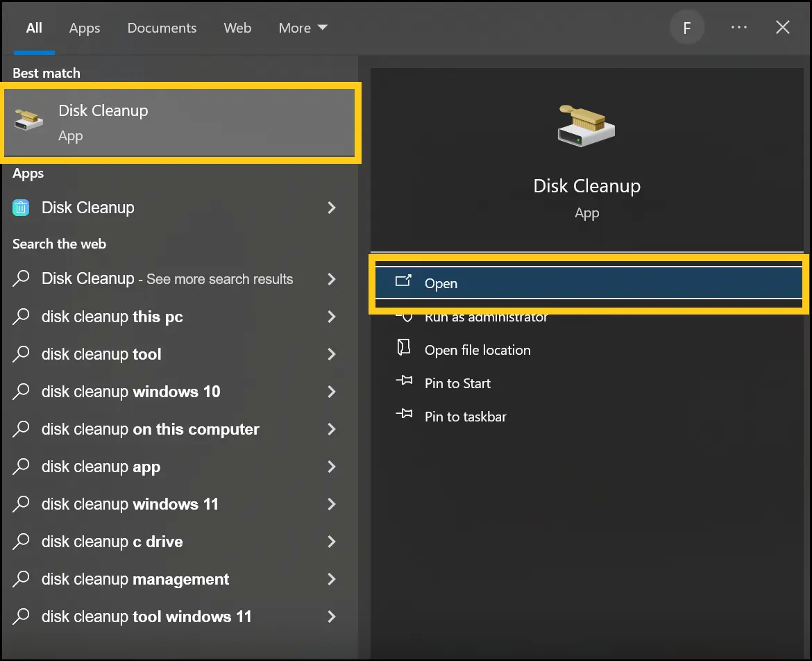The image size is (812, 661).
Task: Expand chevron for 'disk cleanup management'
Action: [332, 579]
